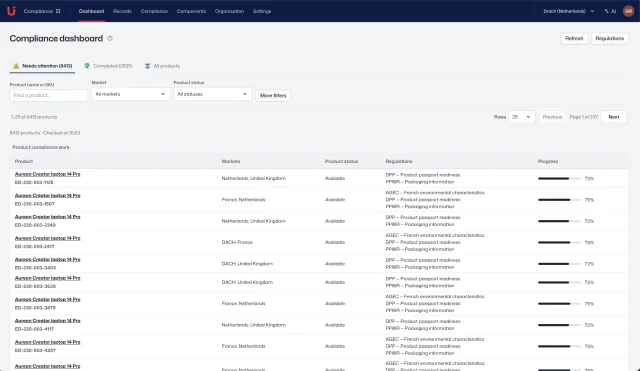Viewport: 640px width, 371px height.
Task: Open the Organisation nav item
Action: 229,11
